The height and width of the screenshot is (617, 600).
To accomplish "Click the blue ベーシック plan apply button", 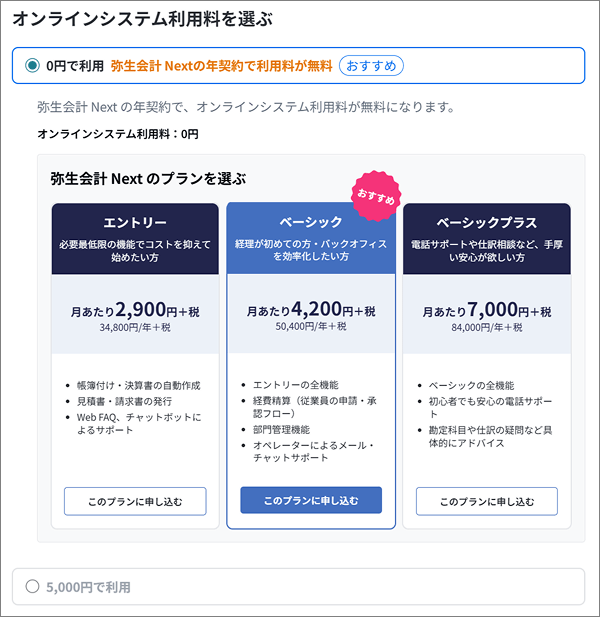I will (311, 500).
